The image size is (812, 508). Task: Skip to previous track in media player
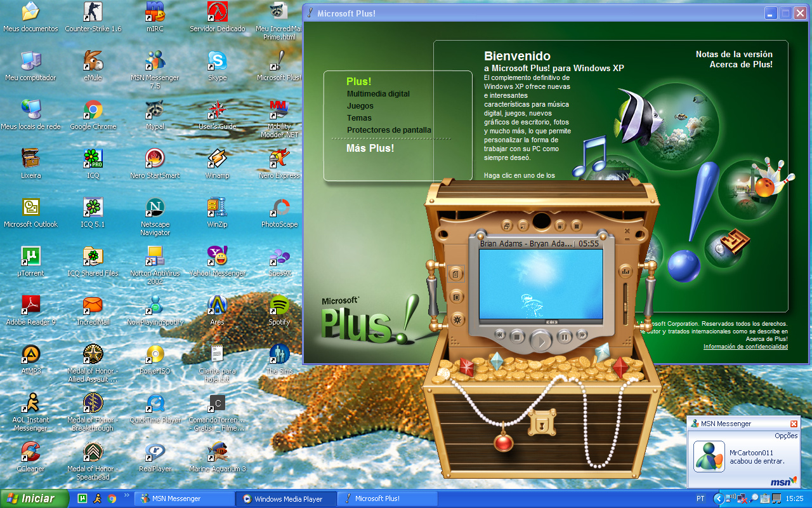click(x=500, y=334)
